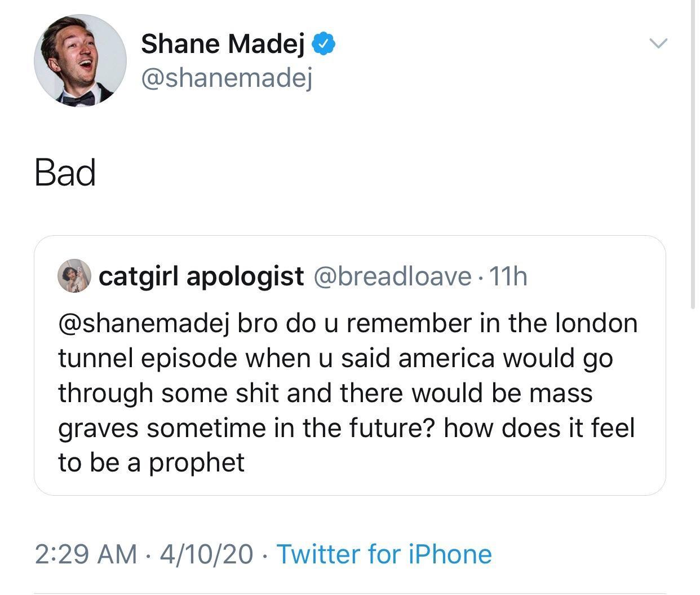Click the @shanemadej handle under the name
The width and height of the screenshot is (700, 595).
tap(228, 78)
